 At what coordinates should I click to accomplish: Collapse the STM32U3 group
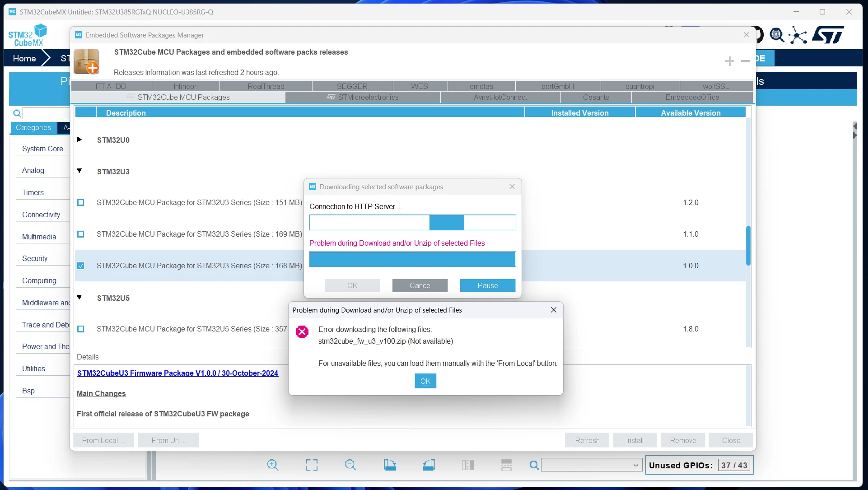79,171
